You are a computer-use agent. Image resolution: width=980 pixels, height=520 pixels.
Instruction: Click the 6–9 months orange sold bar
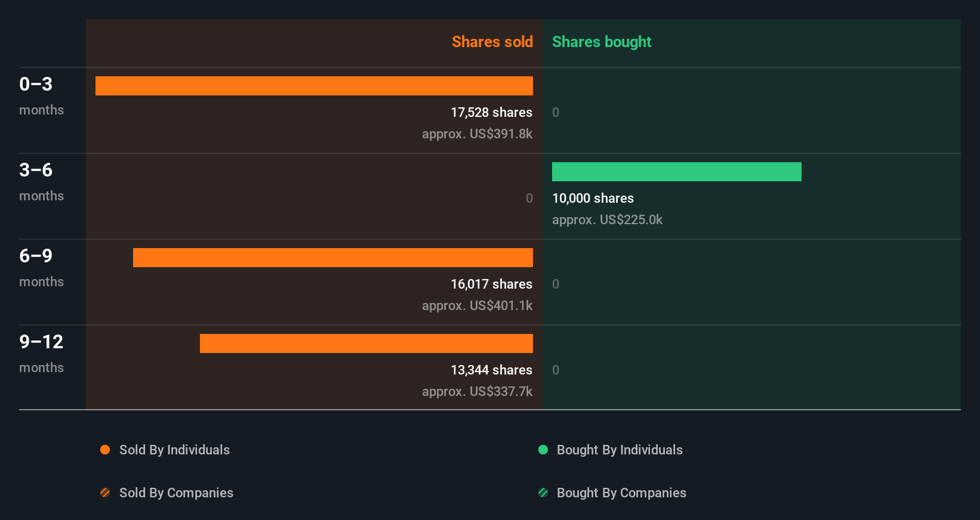(x=332, y=258)
